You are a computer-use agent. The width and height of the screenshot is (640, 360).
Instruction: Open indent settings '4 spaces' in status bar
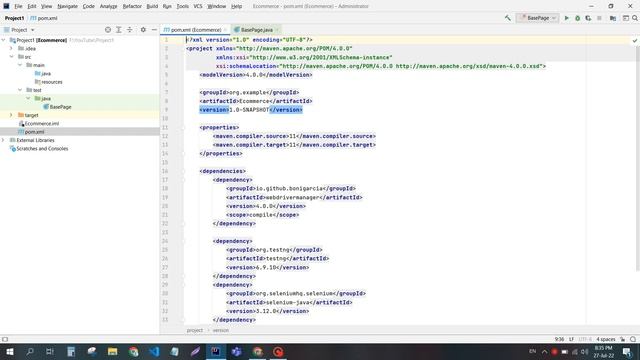pyautogui.click(x=606, y=339)
